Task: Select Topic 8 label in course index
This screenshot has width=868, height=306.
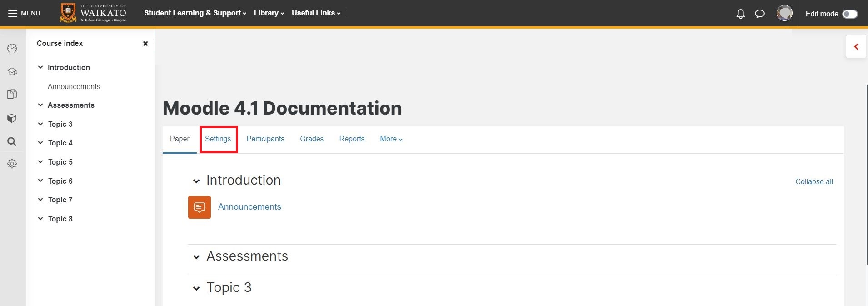Action: click(60, 219)
